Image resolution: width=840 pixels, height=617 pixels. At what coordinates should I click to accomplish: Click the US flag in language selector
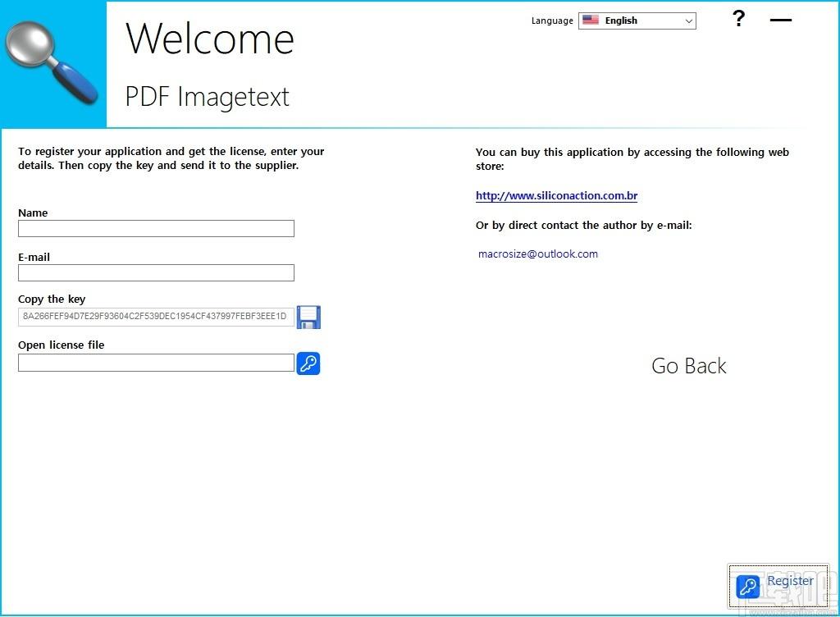[591, 21]
